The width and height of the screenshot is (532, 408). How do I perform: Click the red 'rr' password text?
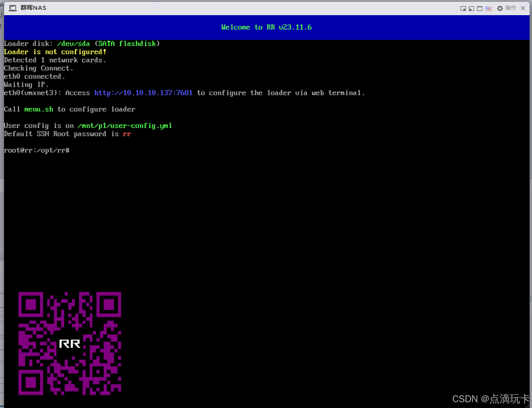pos(127,134)
